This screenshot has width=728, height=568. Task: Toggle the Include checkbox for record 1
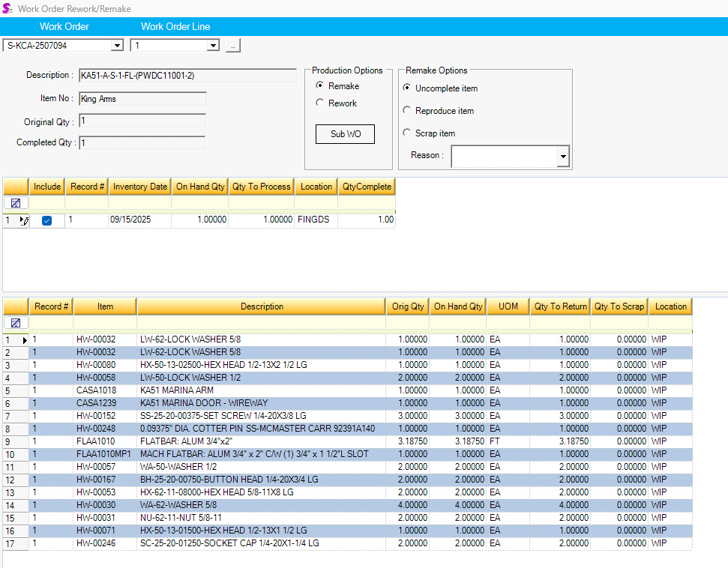click(x=46, y=220)
